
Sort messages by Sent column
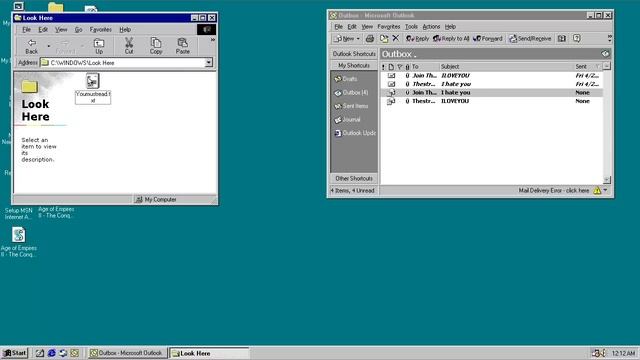(588, 67)
